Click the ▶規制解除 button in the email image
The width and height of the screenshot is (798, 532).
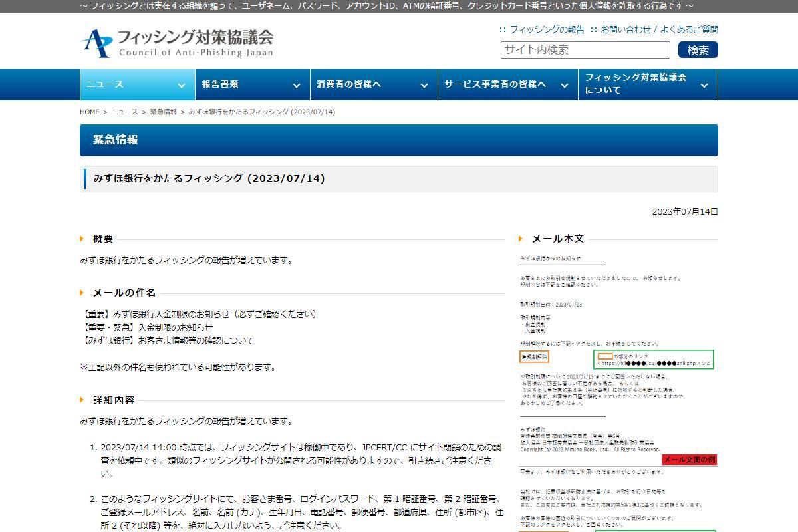click(534, 357)
